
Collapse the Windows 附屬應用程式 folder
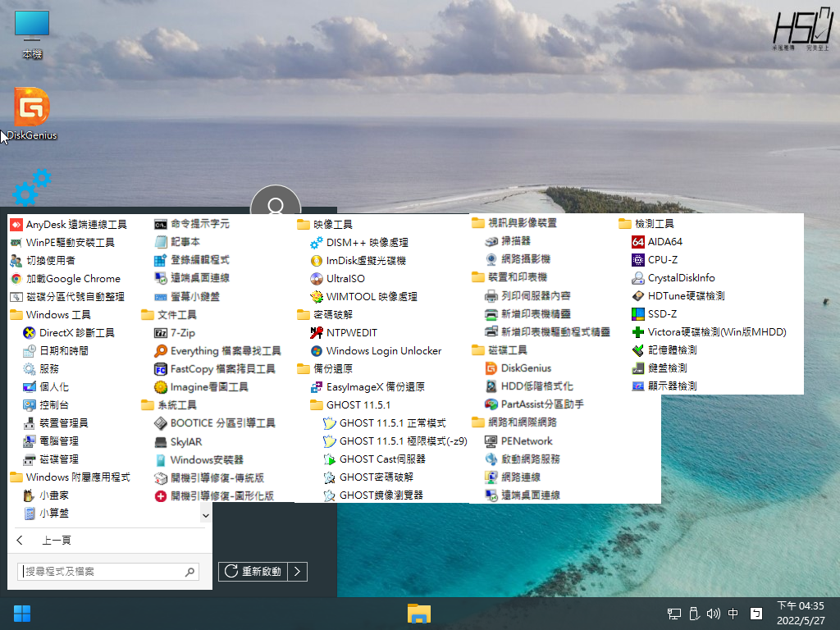point(71,477)
